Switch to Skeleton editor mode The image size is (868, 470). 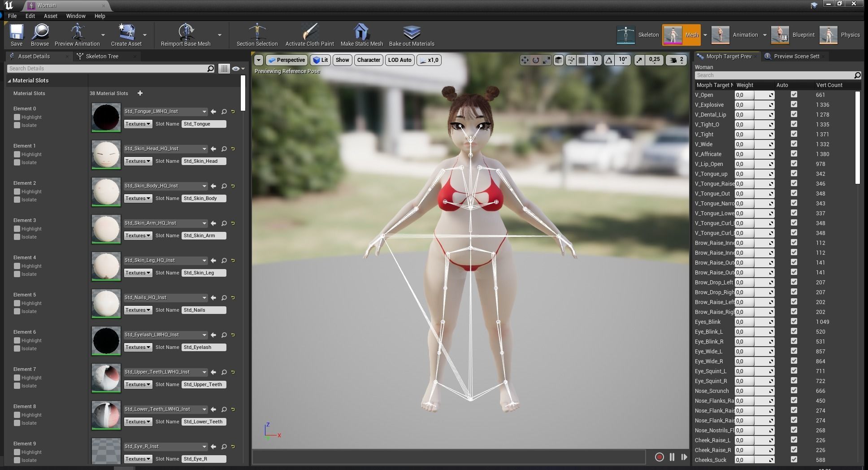[638, 35]
